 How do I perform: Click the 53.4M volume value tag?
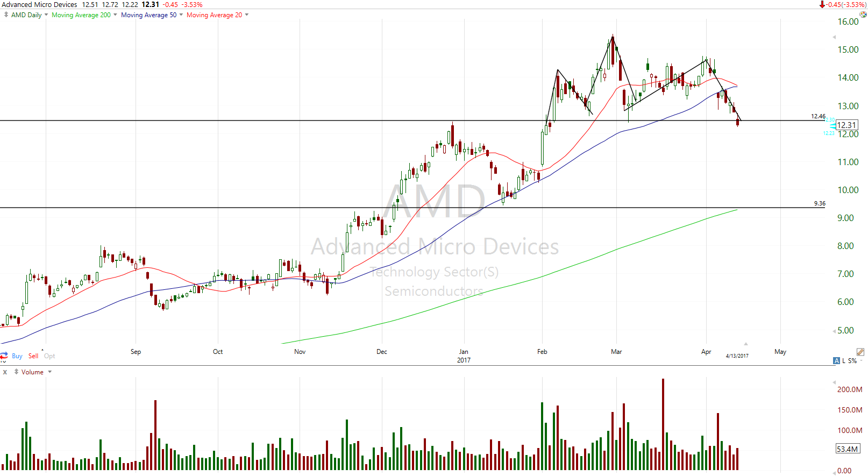[848, 449]
